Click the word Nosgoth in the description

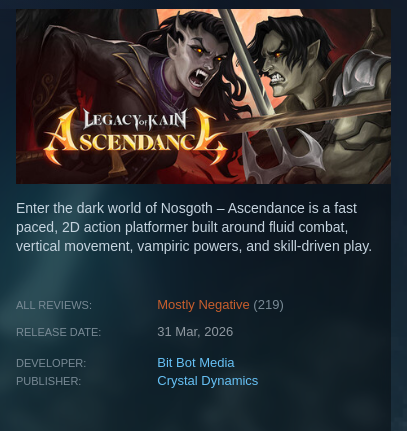tap(187, 208)
